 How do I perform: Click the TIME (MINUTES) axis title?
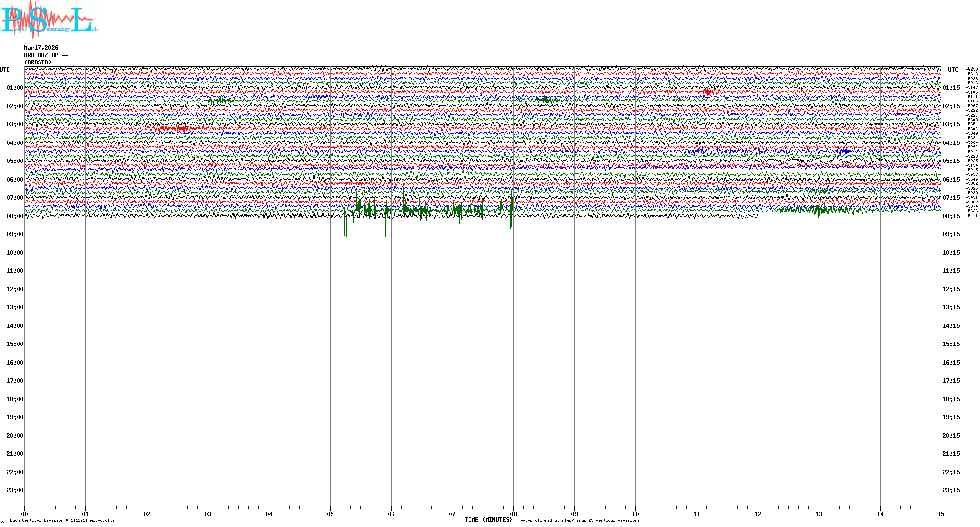[488, 520]
